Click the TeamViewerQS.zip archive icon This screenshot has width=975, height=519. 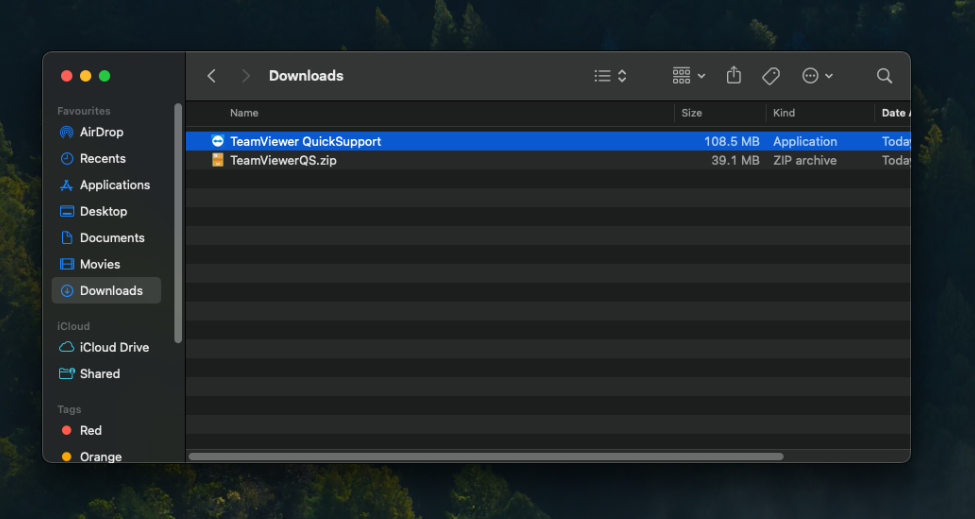[218, 160]
